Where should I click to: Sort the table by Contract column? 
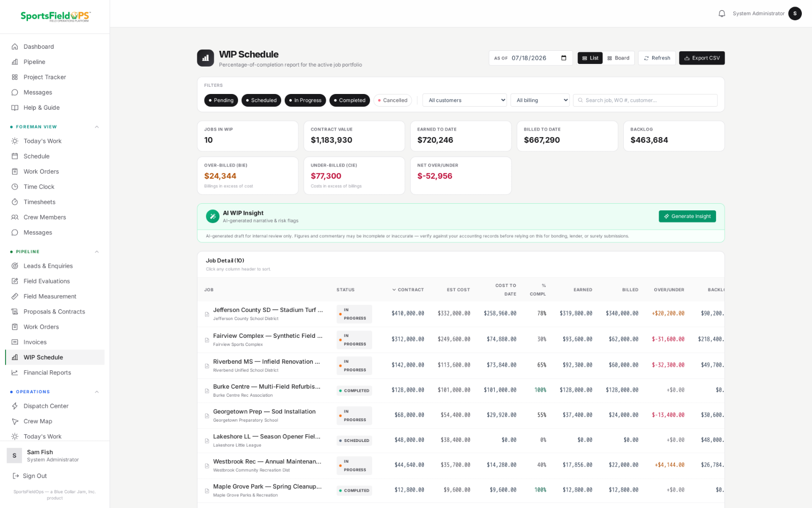(x=408, y=290)
